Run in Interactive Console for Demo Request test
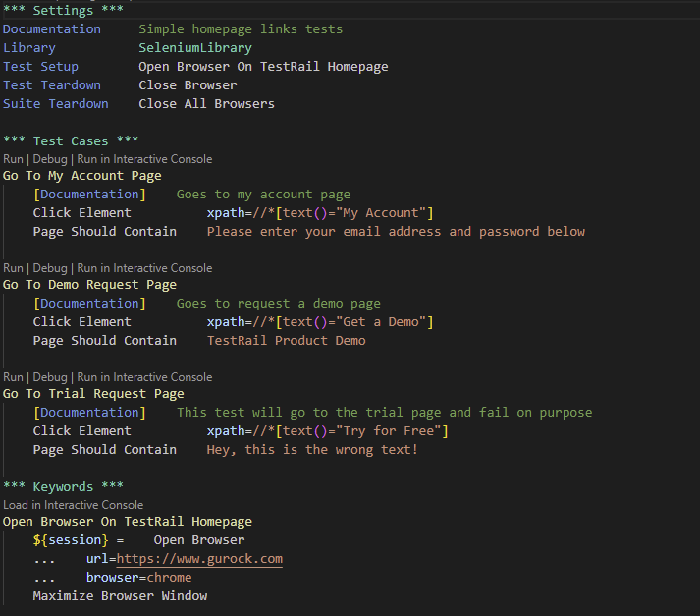700x616 pixels. pyautogui.click(x=144, y=268)
